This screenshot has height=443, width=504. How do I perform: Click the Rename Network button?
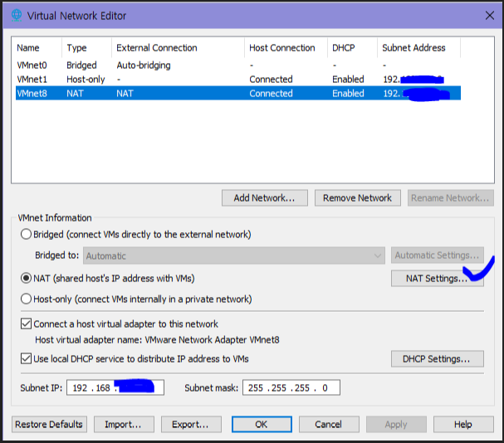coord(451,198)
